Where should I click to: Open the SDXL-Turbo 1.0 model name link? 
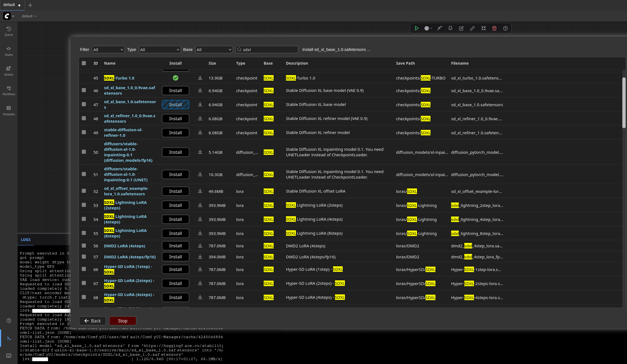point(119,78)
